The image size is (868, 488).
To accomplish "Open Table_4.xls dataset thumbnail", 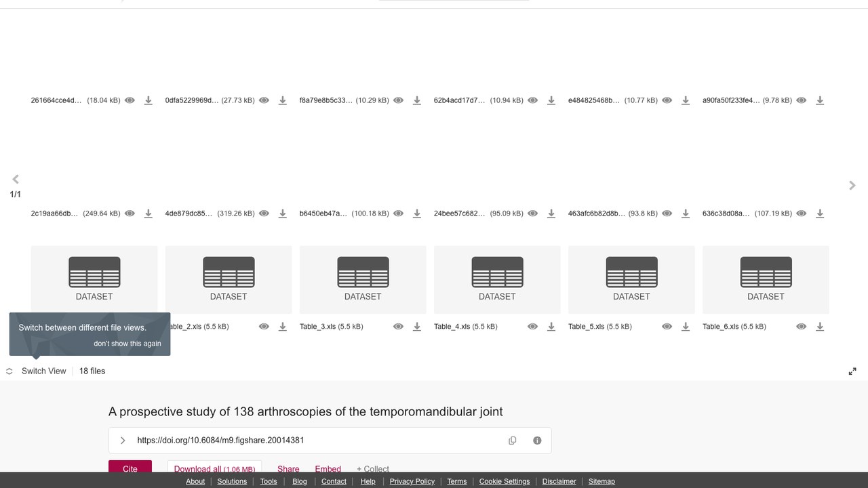I will point(497,280).
